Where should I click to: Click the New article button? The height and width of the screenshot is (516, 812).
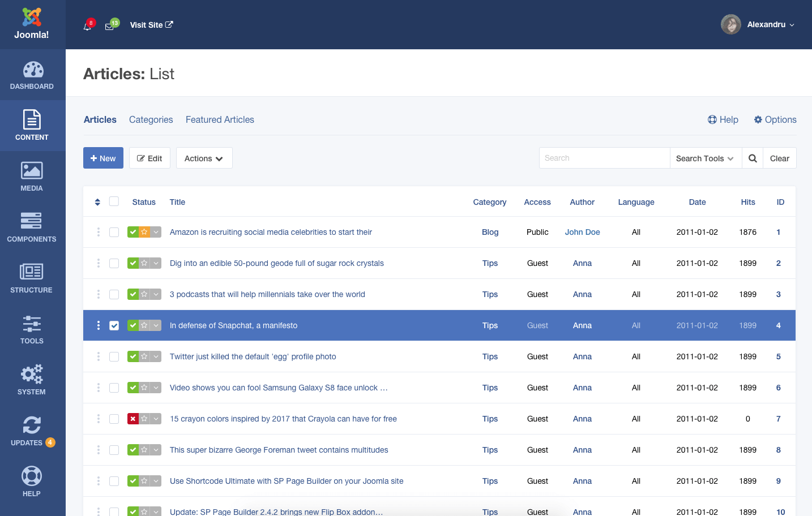[103, 158]
